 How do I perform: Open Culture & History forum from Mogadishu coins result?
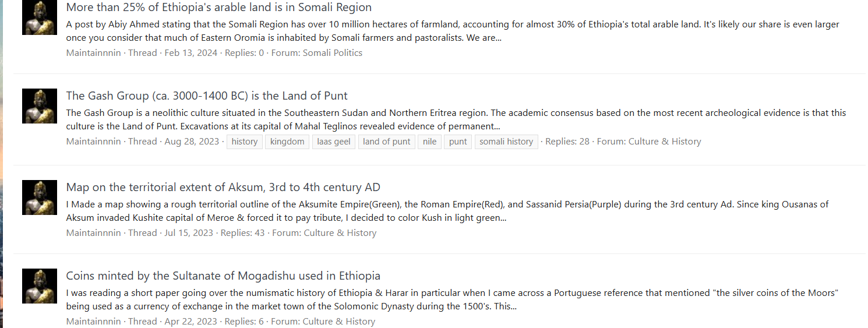click(338, 322)
